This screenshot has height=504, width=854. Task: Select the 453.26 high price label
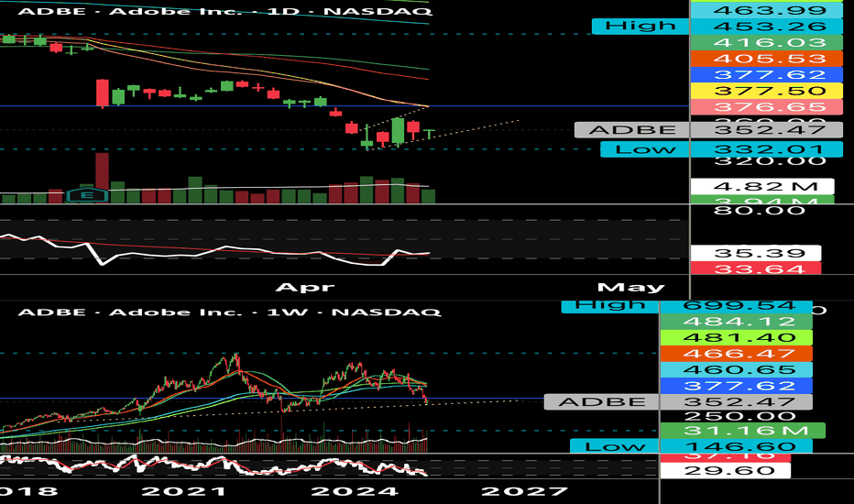[766, 27]
